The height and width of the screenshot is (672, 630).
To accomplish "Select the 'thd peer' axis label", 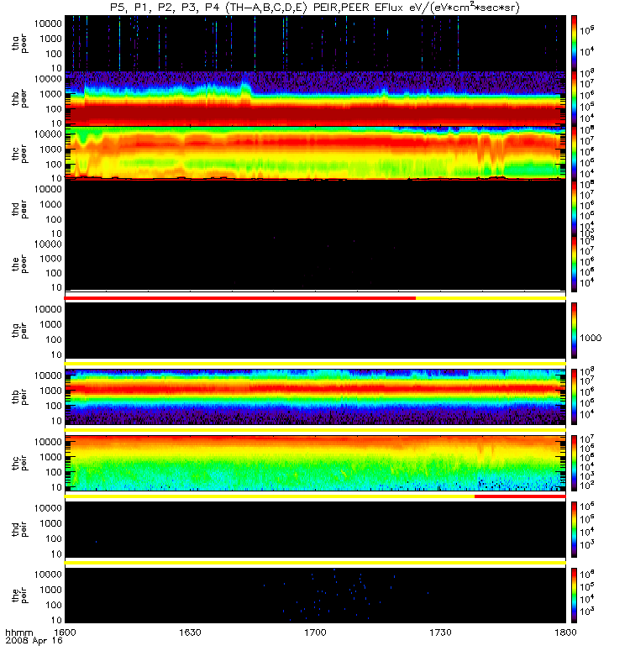I will 19,209.
